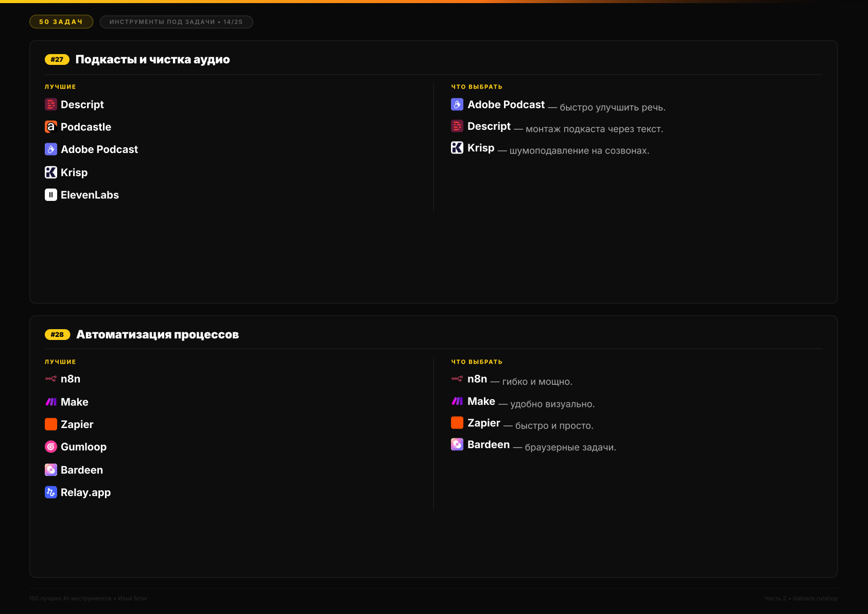Click the Adobe Podcast icon under Лучшие
Screen dimensions: 868x614
[x=51, y=149]
